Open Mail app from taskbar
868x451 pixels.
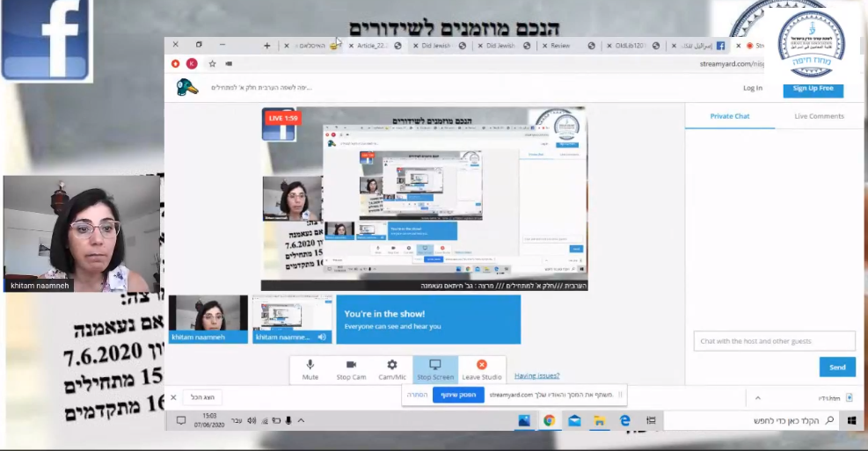tap(574, 420)
